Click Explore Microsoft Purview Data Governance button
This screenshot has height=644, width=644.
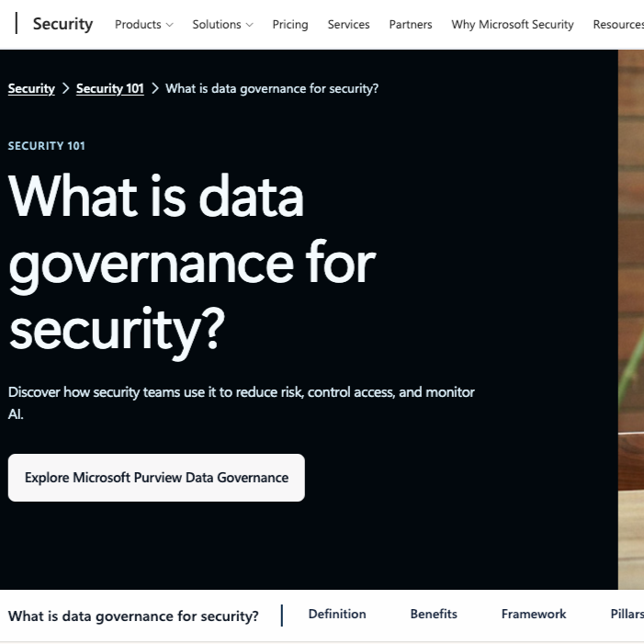[x=156, y=478]
